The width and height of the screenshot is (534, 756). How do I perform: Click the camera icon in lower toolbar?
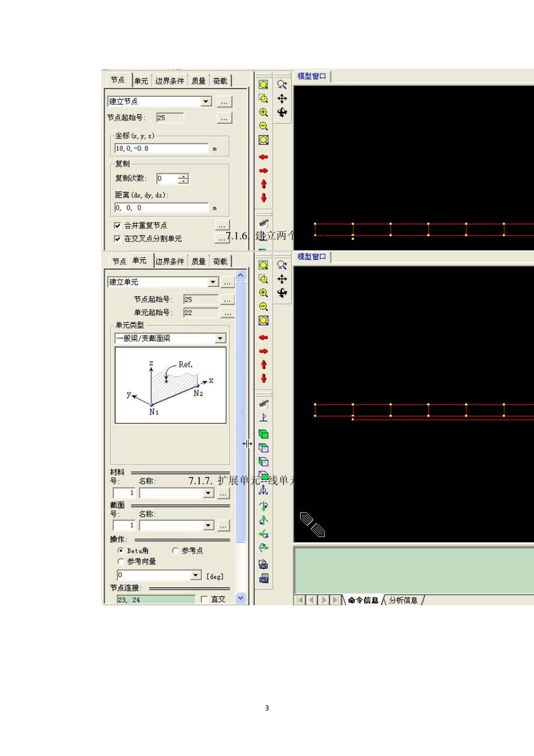263,564
